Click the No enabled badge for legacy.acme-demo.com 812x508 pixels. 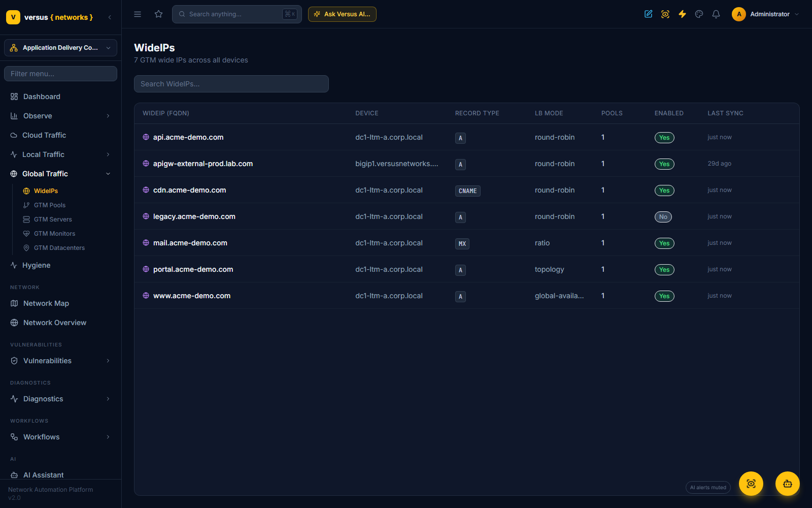tap(663, 217)
